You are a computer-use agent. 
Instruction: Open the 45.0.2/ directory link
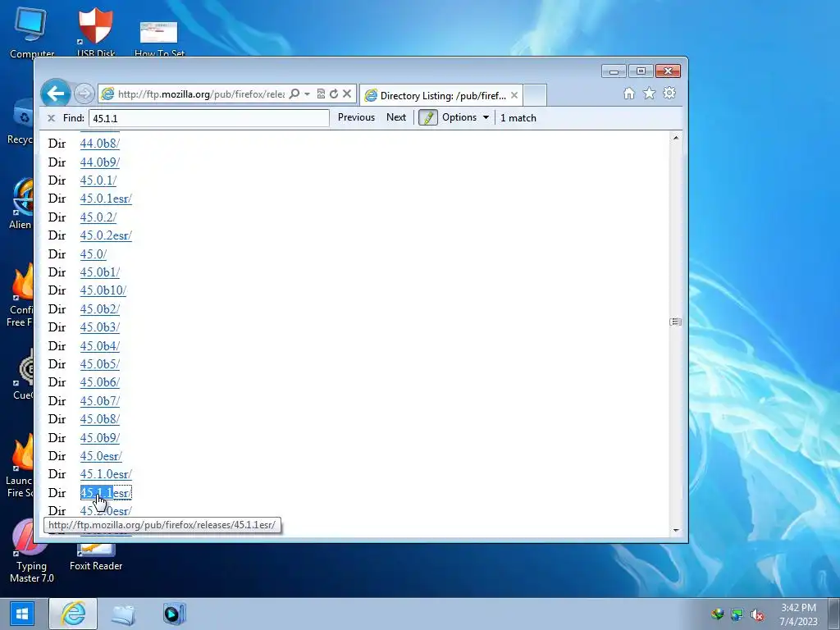pyautogui.click(x=98, y=217)
